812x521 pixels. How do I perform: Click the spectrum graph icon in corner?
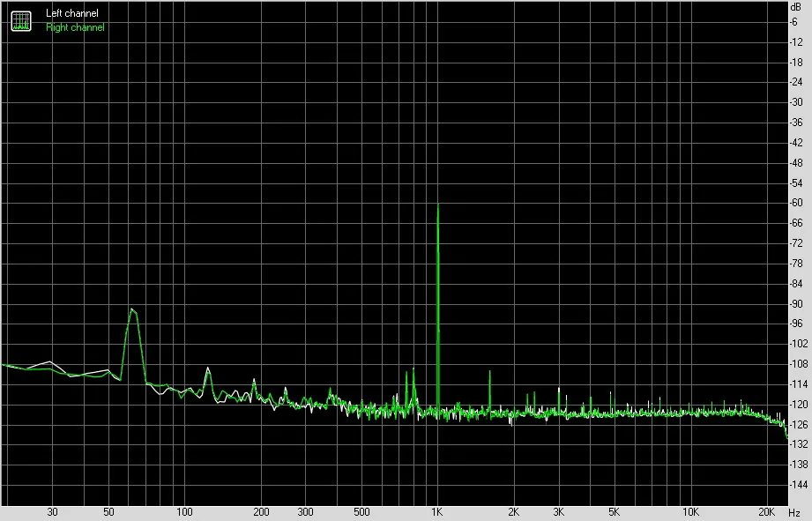click(21, 20)
